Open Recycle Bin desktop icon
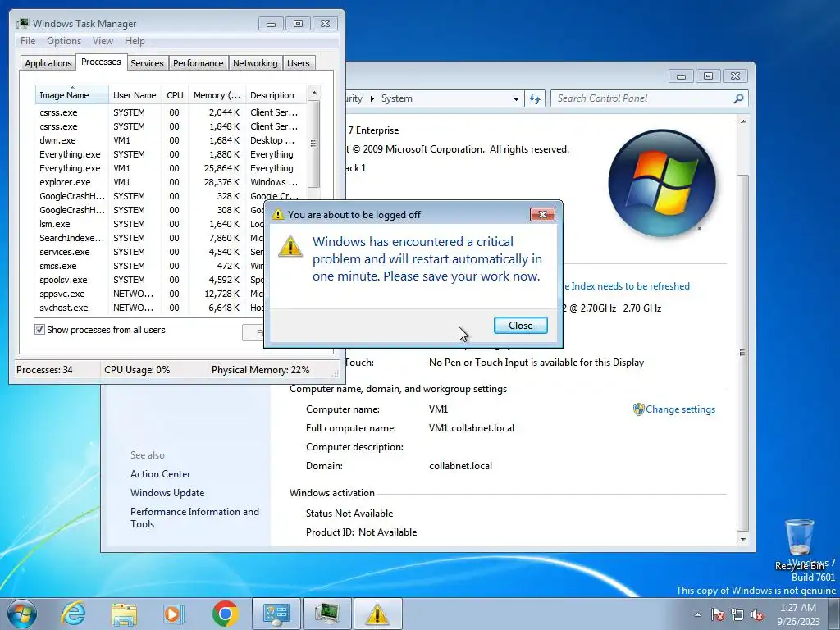Viewport: 840px width, 630px height. (799, 544)
